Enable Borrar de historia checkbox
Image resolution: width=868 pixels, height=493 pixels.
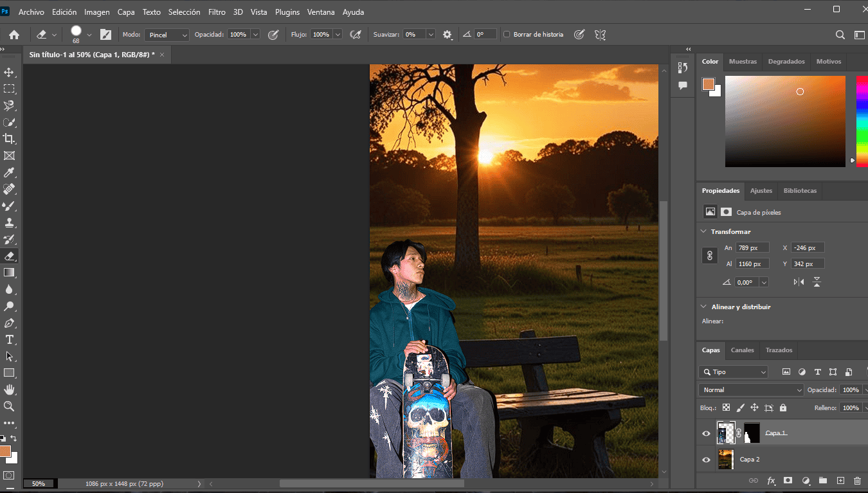[507, 35]
